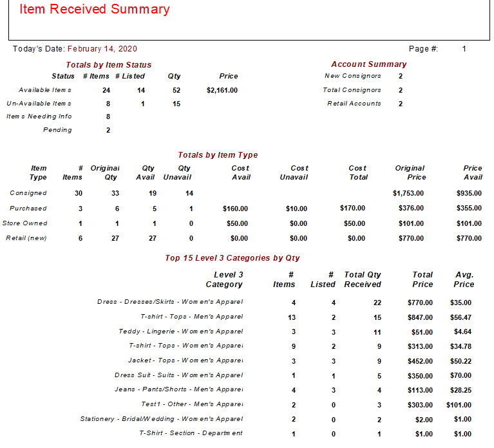Click the $355.00 price avail value

click(x=469, y=208)
